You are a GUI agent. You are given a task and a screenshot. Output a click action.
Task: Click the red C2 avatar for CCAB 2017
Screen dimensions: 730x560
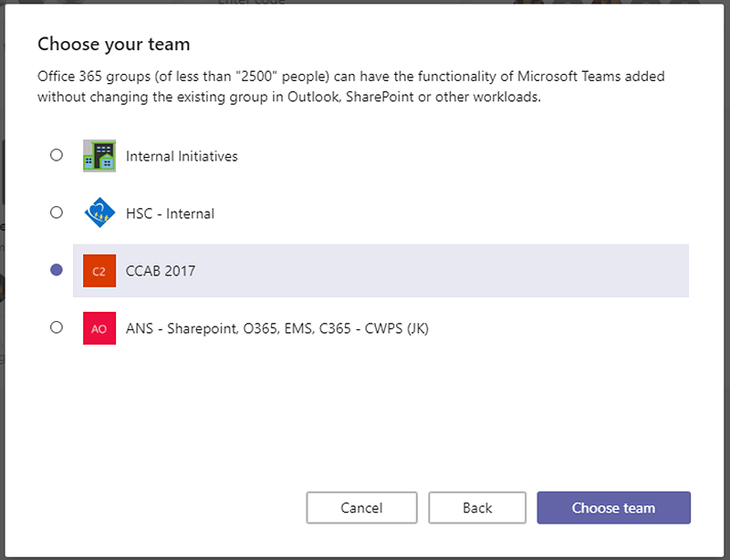[x=99, y=270]
